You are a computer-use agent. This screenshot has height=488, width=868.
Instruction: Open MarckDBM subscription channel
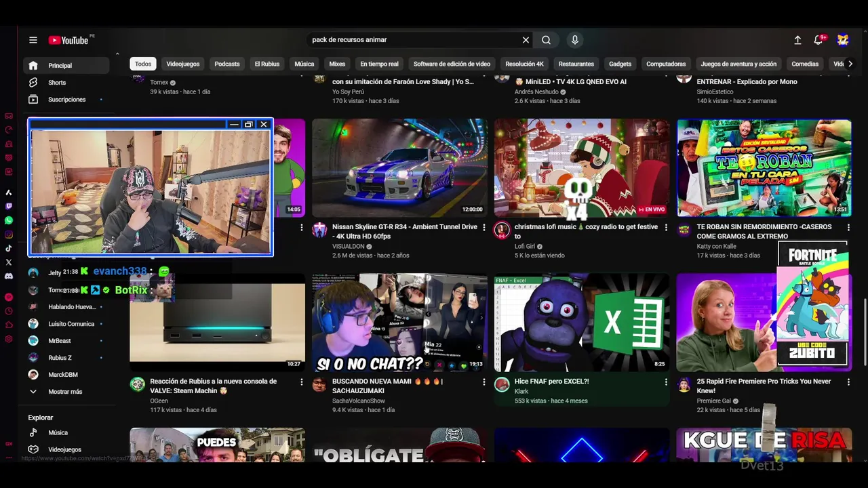pyautogui.click(x=66, y=375)
